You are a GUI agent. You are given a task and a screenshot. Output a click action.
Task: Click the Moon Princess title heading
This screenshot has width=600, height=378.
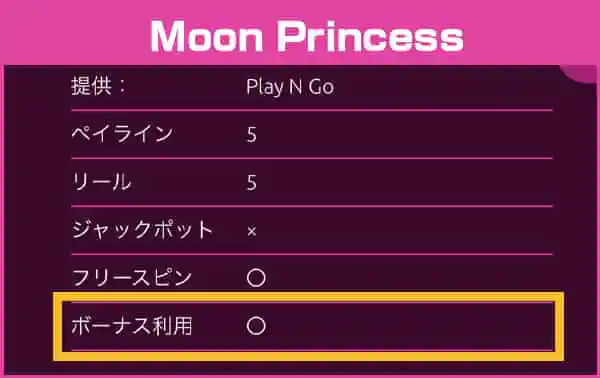[x=307, y=36]
